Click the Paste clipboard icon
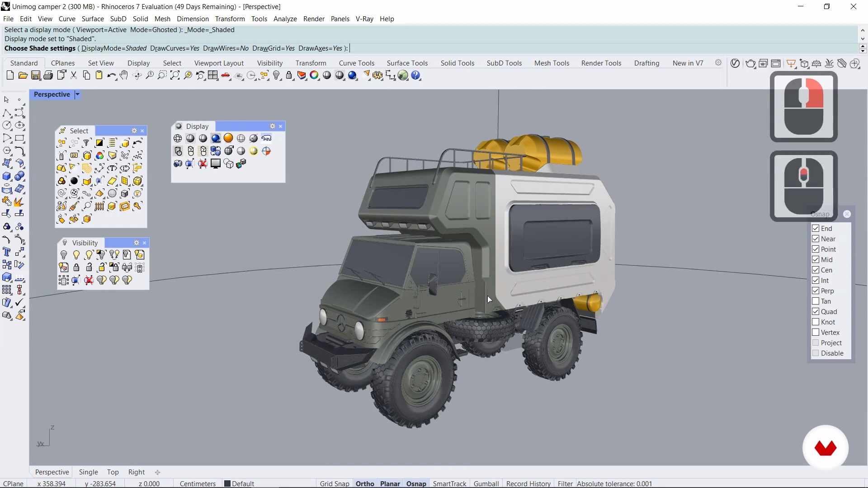The width and height of the screenshot is (868, 488). [x=99, y=75]
